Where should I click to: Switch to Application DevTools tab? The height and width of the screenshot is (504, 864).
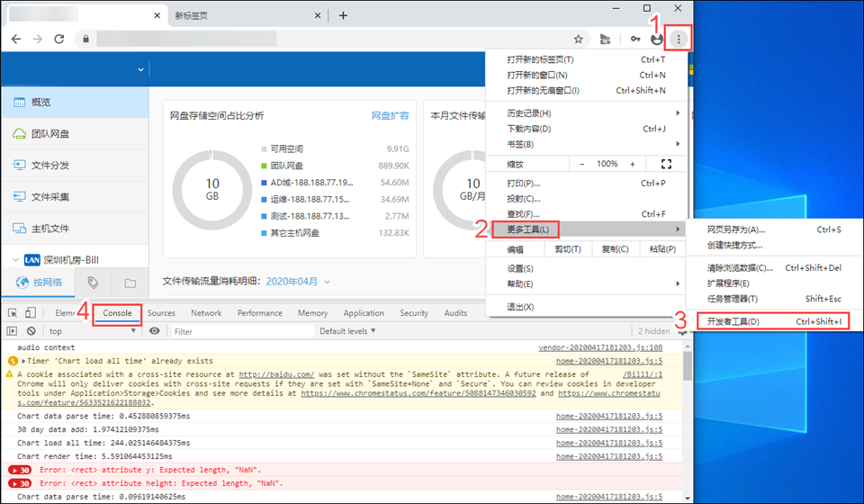point(364,313)
